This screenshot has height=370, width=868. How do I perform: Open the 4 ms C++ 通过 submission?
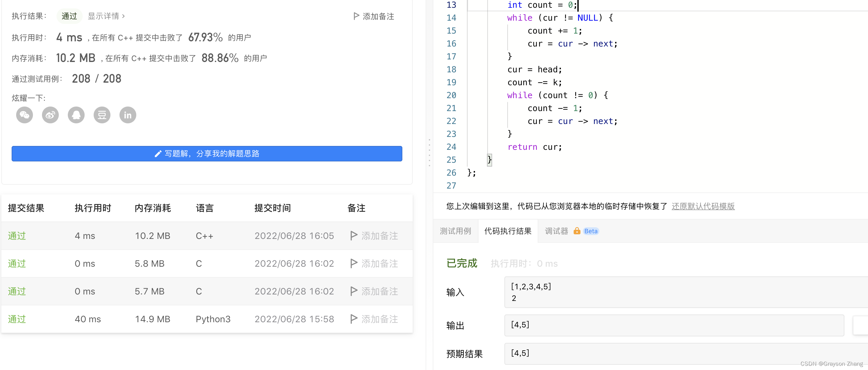17,236
